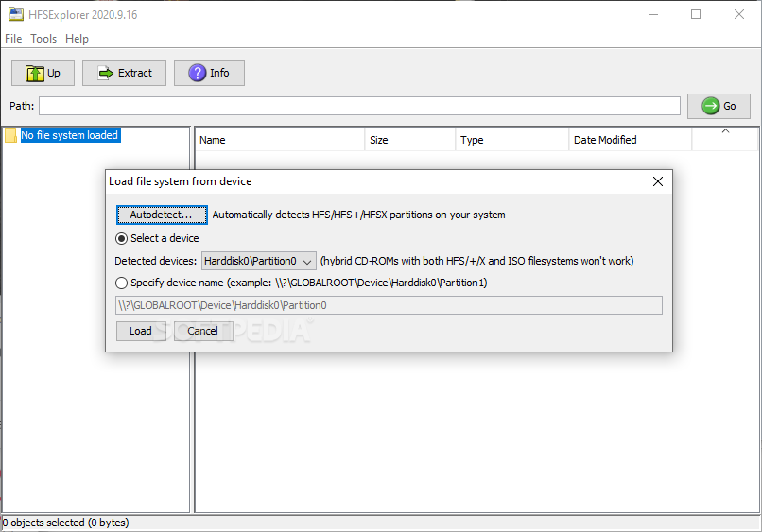Click the green Go arrow button
Viewport: 762px width, 532px height.
[719, 106]
